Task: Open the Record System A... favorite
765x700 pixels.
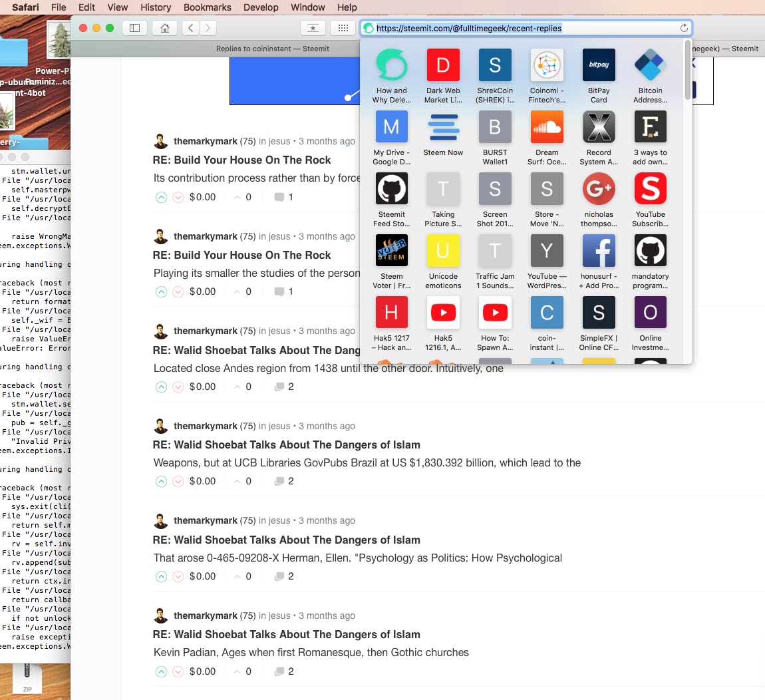Action: click(x=599, y=138)
